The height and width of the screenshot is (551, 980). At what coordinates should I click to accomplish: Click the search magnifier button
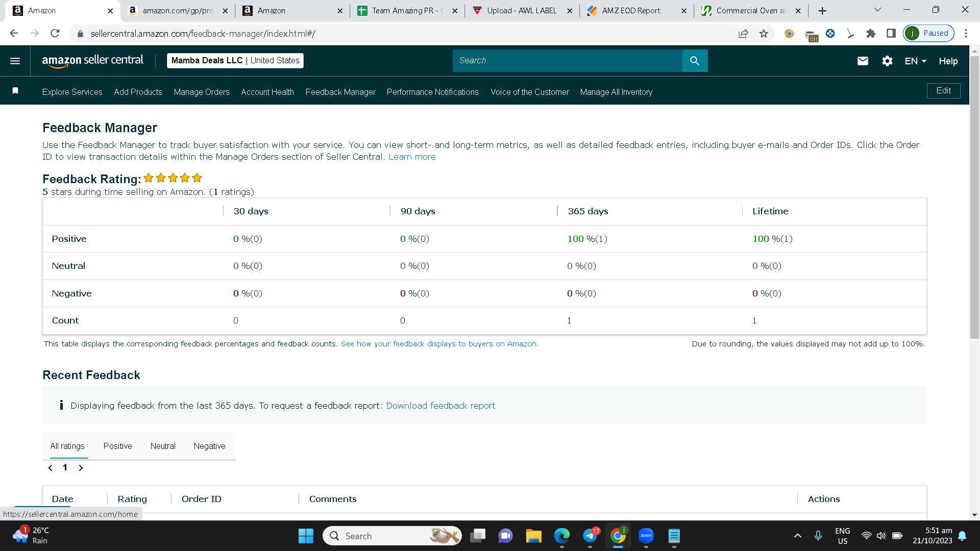[695, 61]
